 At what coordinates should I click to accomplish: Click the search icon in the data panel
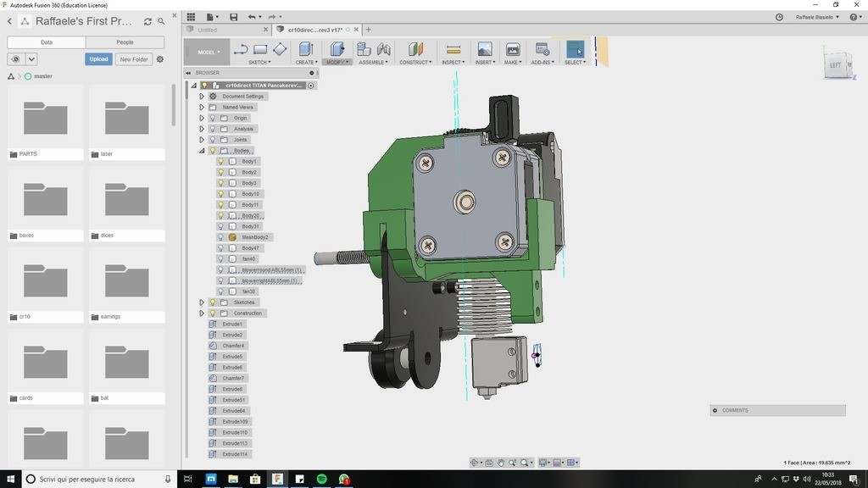(162, 21)
